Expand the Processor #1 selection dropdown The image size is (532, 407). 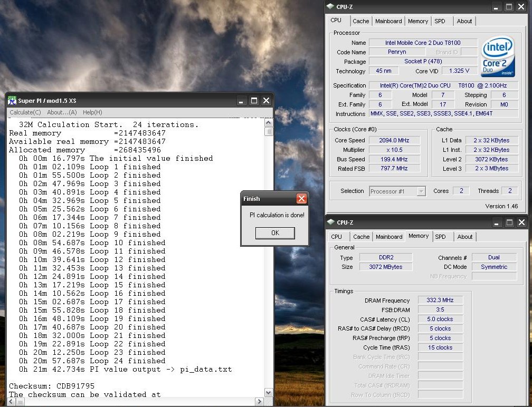tap(421, 191)
